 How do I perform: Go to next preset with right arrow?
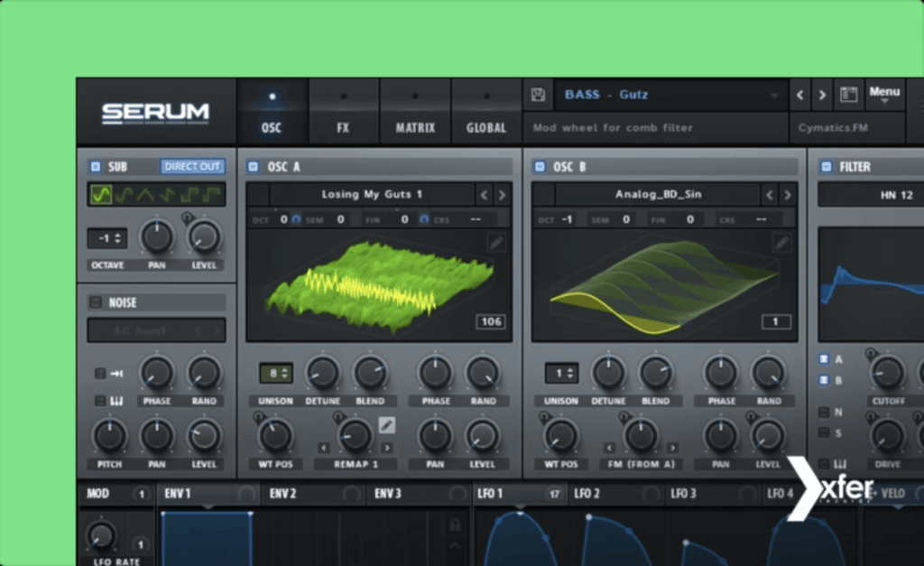tap(822, 95)
